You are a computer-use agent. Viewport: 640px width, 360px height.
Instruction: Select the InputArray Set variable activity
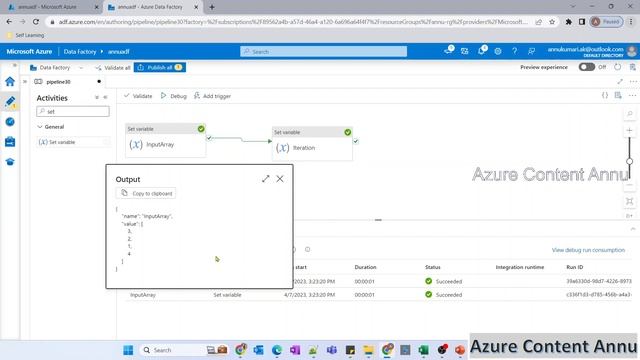pyautogui.click(x=165, y=140)
